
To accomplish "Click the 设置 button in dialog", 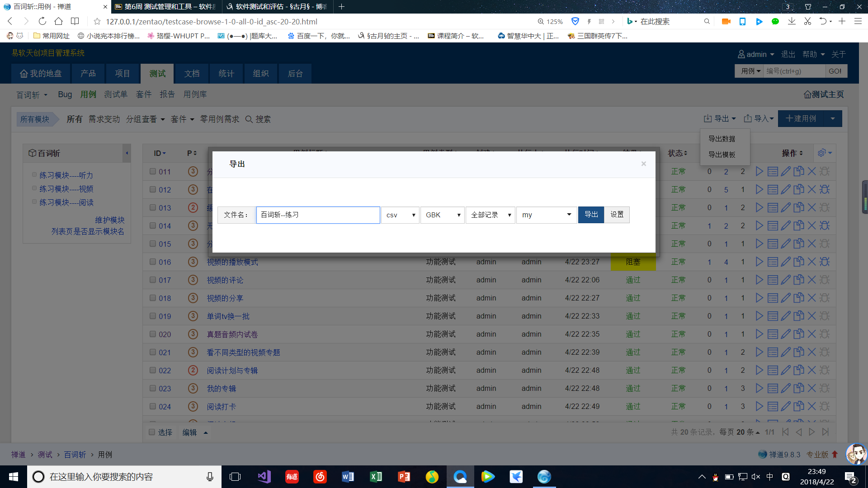I will tap(617, 215).
